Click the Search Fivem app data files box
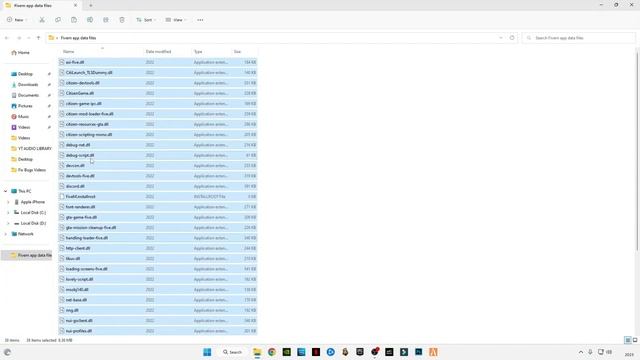 pyautogui.click(x=579, y=38)
